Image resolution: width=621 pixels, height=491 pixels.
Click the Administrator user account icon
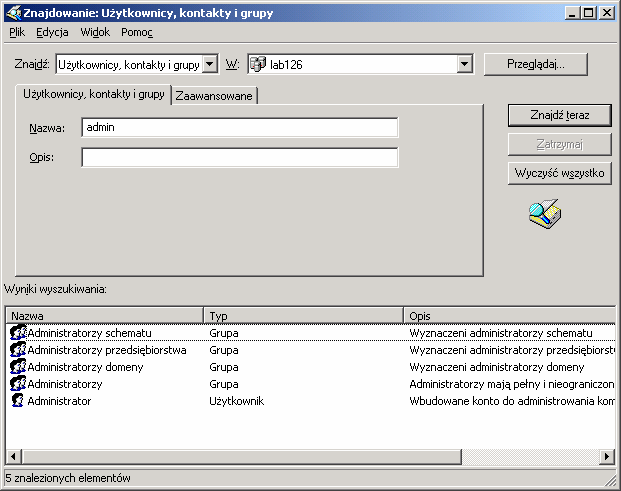(x=17, y=401)
